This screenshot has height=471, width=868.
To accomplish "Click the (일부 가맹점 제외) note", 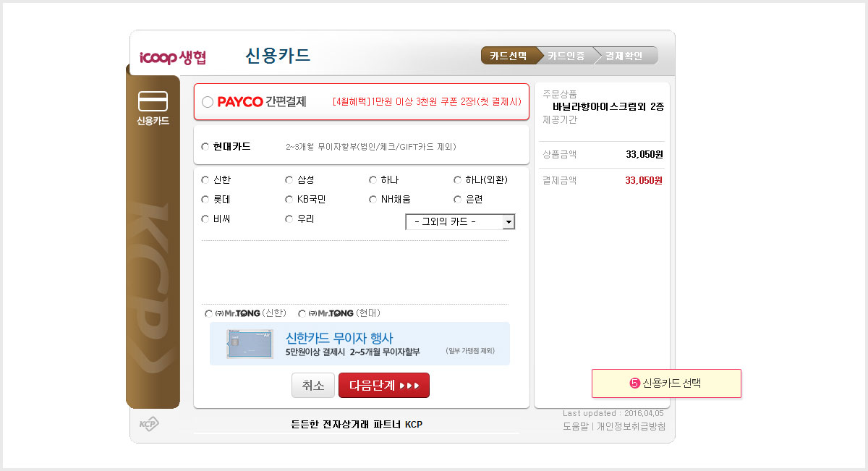I will click(x=470, y=351).
